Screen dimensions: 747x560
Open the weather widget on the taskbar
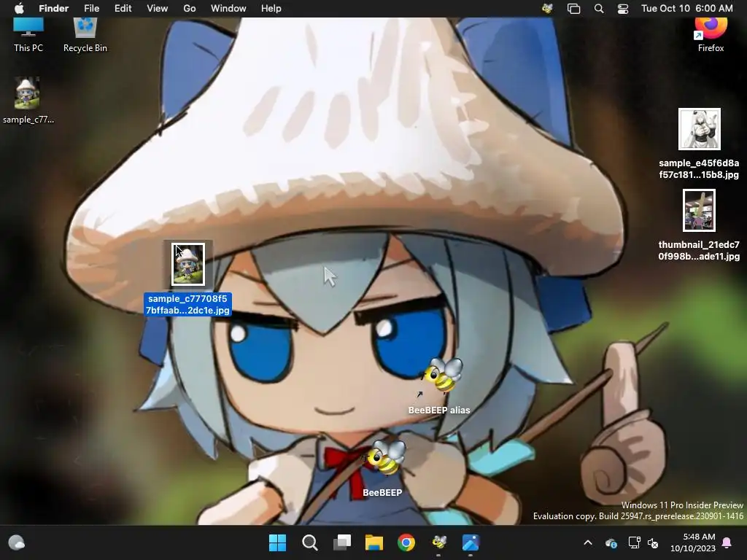coord(17,542)
